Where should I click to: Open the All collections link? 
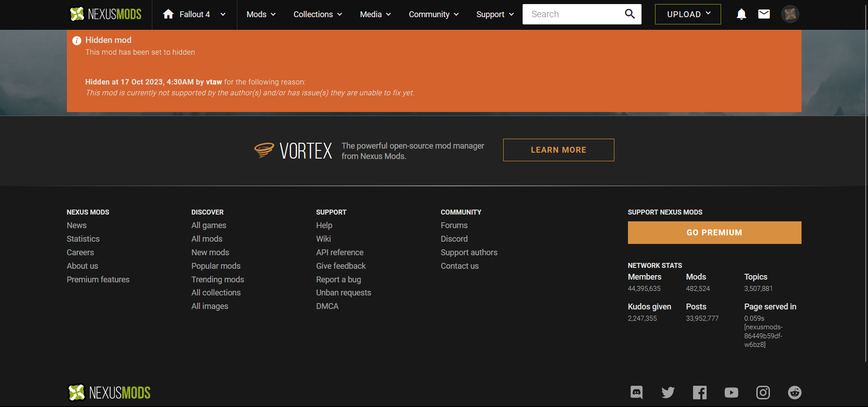[x=216, y=293]
